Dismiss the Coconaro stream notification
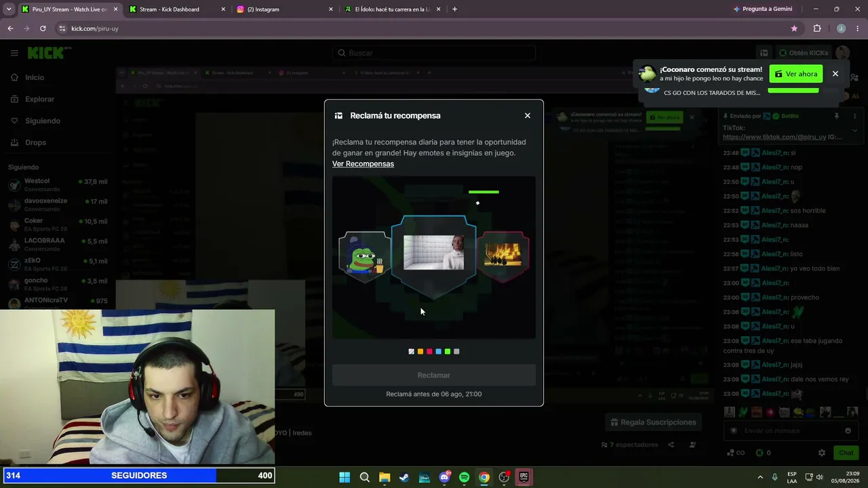The image size is (868, 488). click(835, 74)
